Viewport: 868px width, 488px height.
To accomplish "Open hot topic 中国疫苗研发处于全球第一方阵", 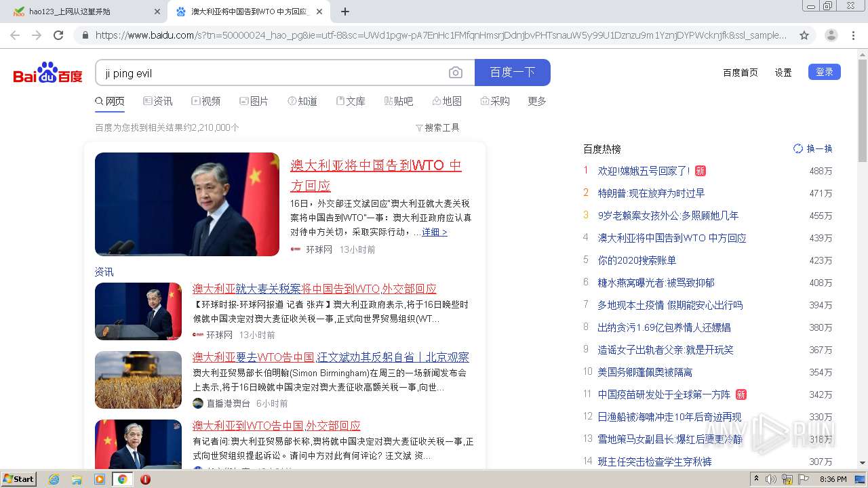I will [664, 394].
